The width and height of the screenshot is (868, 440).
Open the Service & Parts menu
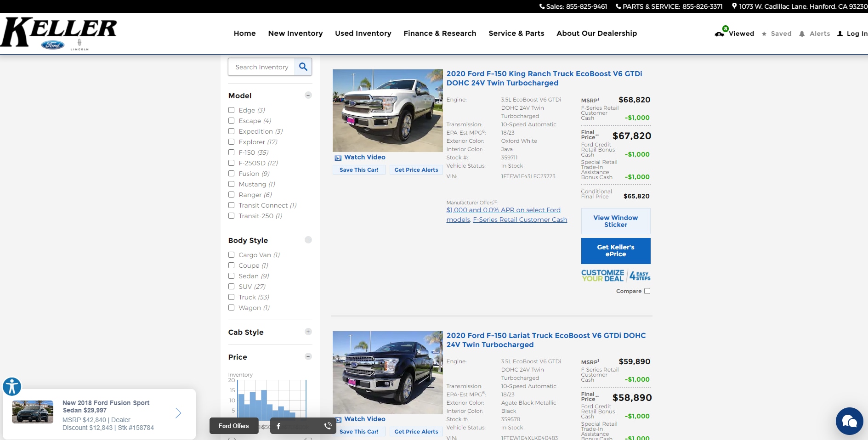click(516, 34)
